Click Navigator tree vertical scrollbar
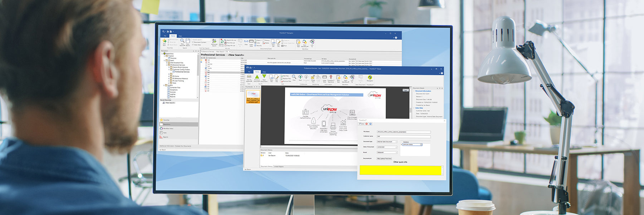Screen dimensions: 644x215 pos(197,75)
